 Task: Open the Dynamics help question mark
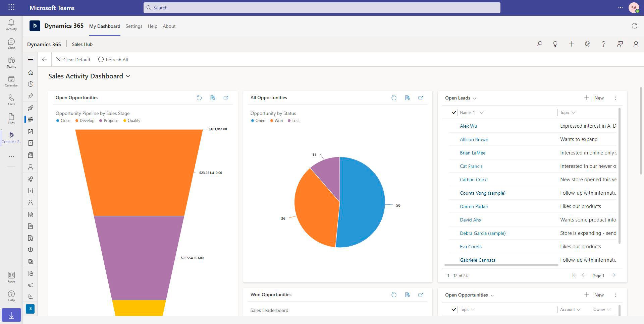[604, 44]
